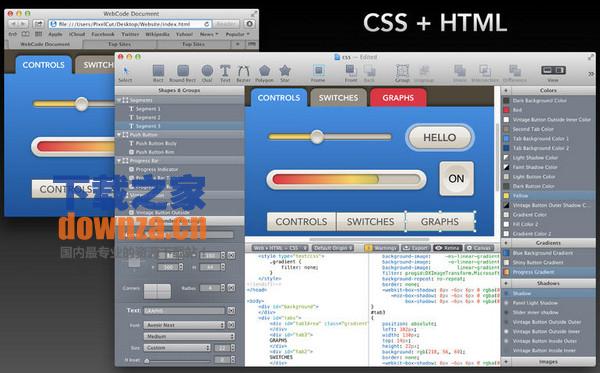Group the selected shapes
600x373 pixels.
[402, 74]
